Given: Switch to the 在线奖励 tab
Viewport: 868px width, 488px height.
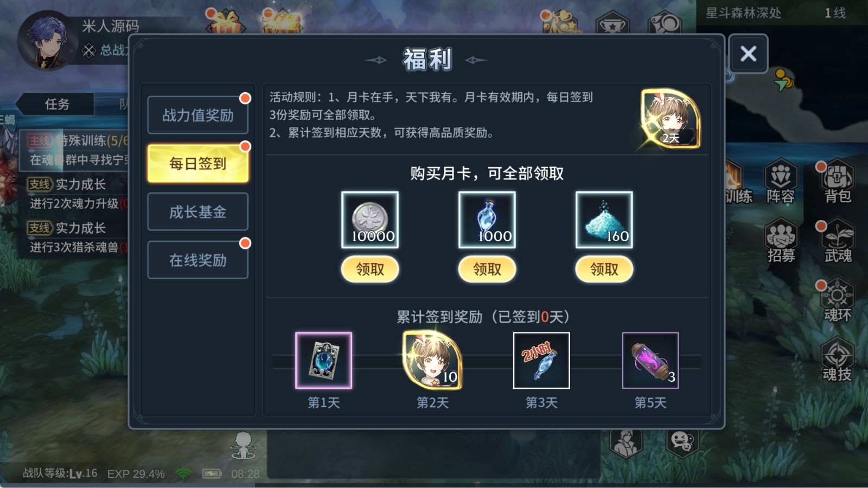Looking at the screenshot, I should point(198,260).
